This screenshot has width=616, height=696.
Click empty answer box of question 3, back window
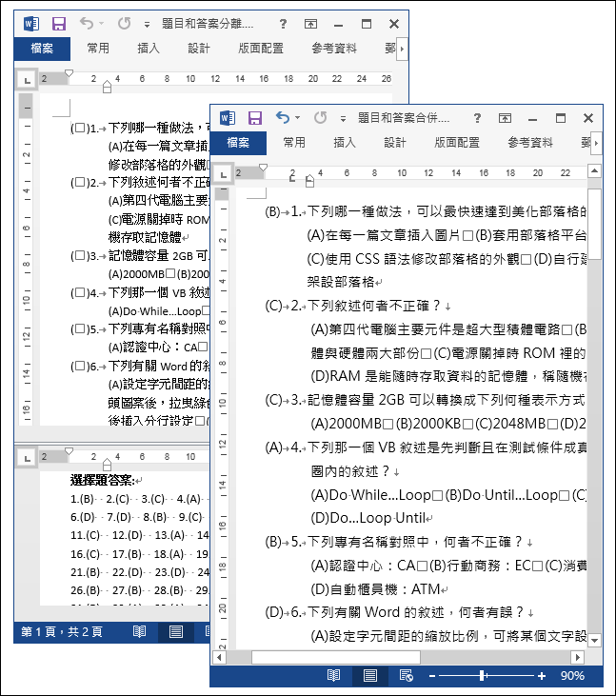tap(80, 255)
